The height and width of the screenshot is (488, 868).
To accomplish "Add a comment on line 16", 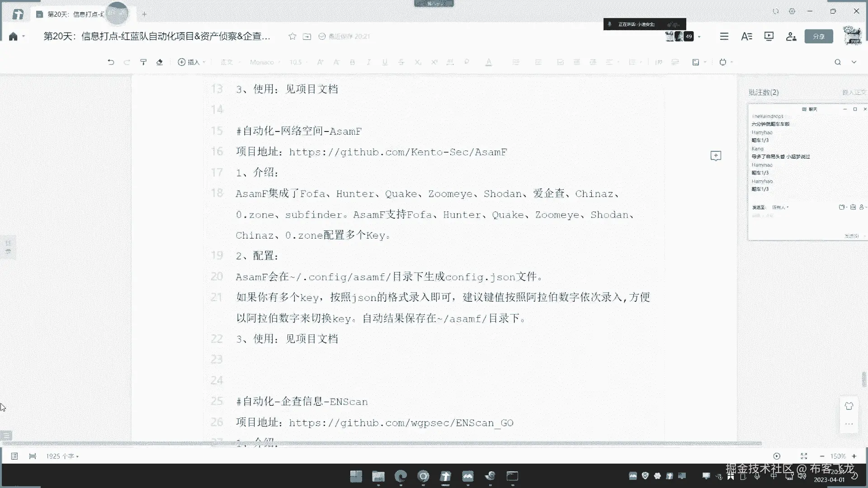I will point(716,156).
